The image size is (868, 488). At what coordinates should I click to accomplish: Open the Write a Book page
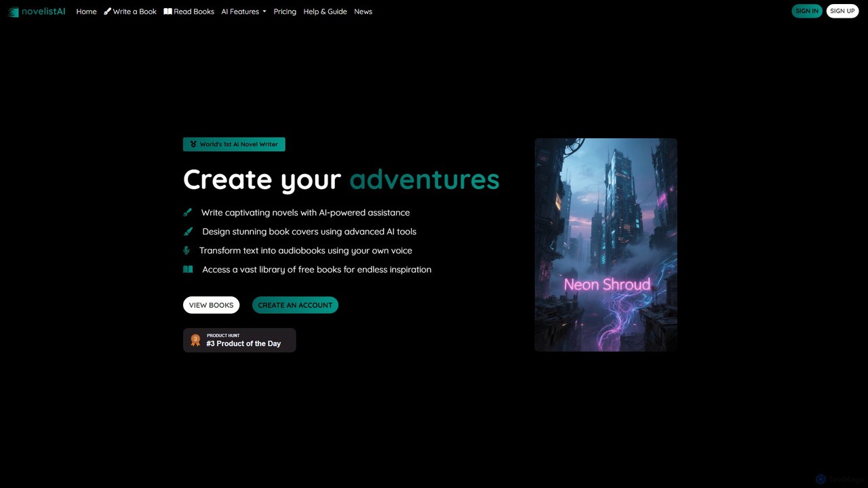130,12
